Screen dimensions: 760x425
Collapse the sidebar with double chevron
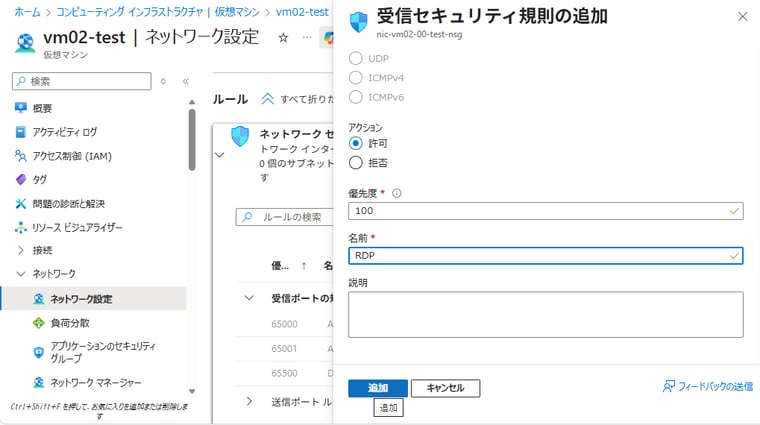[x=186, y=81]
